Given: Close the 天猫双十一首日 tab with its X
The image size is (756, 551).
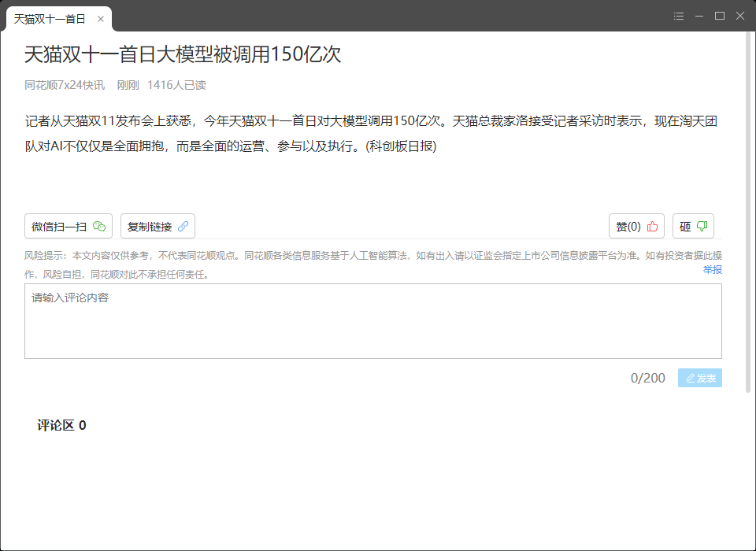Looking at the screenshot, I should [101, 19].
